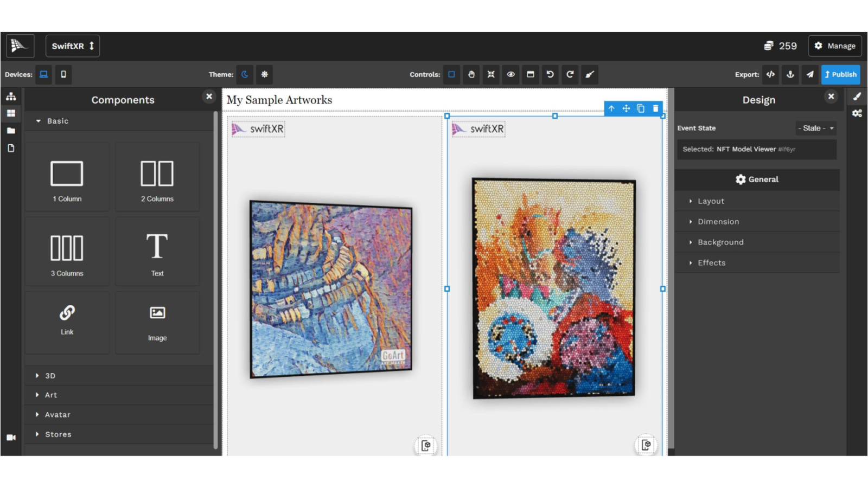
Task: Click the left blue artwork thumbnail
Action: 331,289
